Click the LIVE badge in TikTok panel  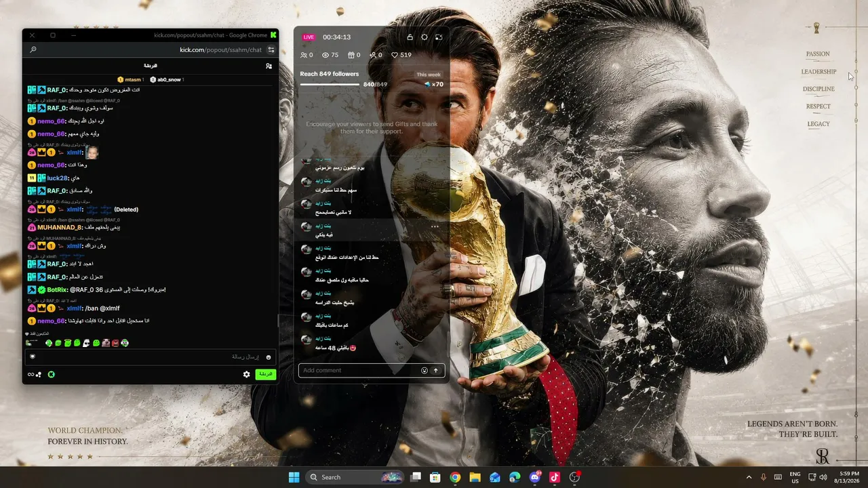[309, 37]
